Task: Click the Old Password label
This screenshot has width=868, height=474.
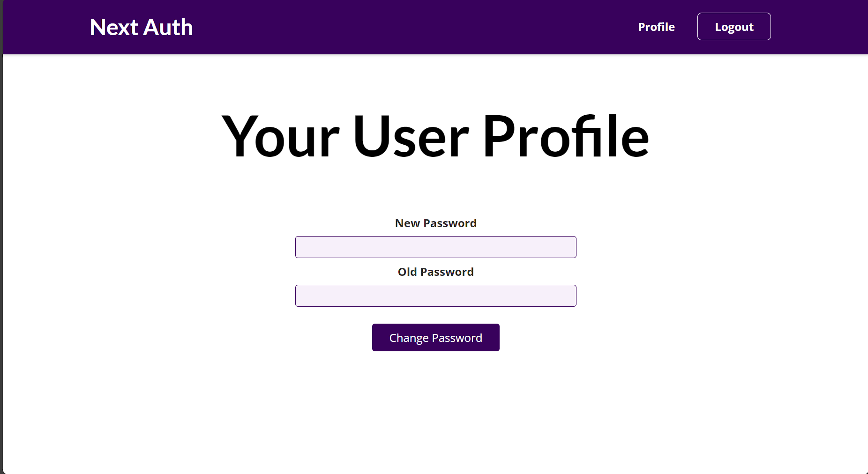Action: [435, 272]
